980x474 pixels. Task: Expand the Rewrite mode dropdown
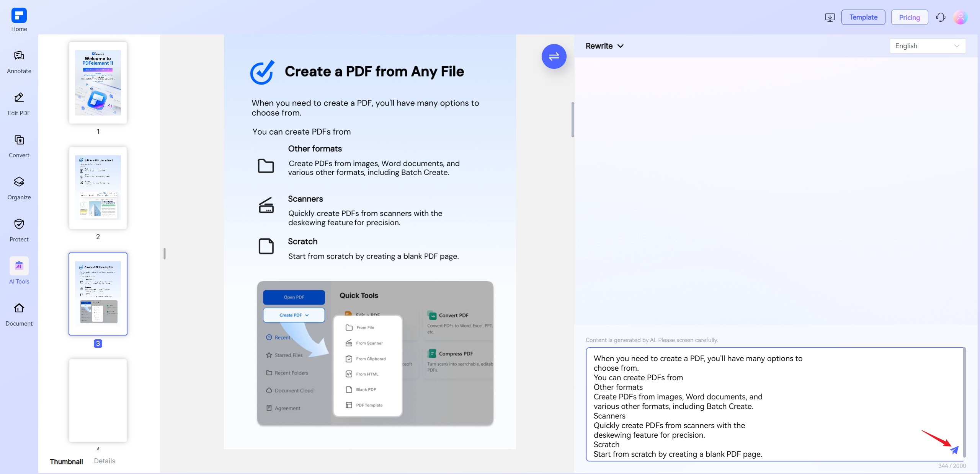[604, 46]
